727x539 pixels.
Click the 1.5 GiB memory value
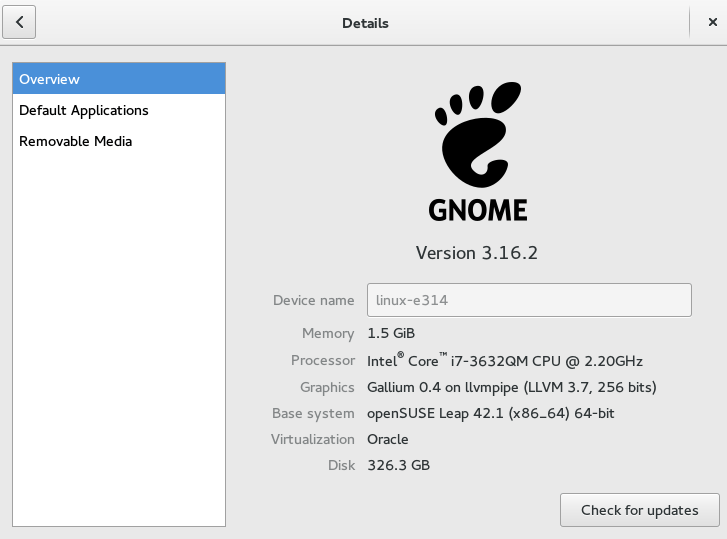point(391,333)
